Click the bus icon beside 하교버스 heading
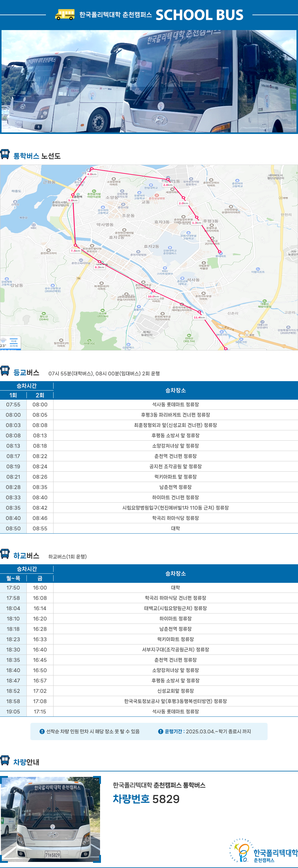Viewport: 298px width, 868px height. pyautogui.click(x=5, y=554)
